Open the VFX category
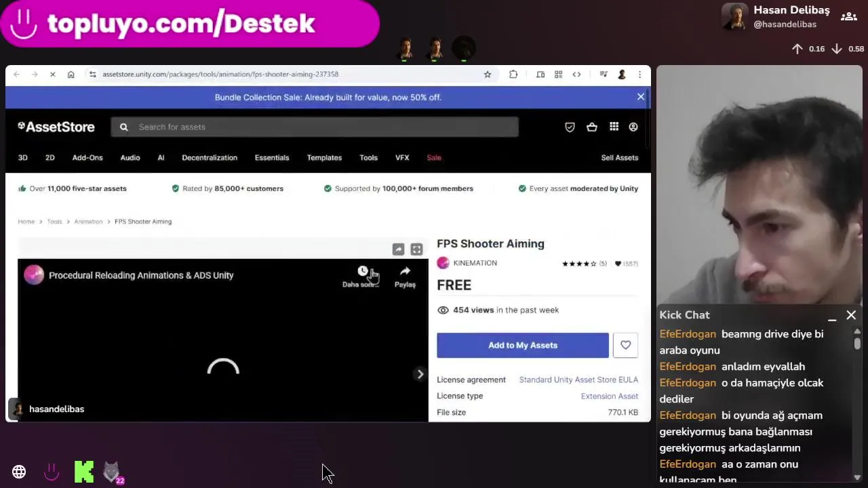Screen dimensions: 868x488 [x=402, y=158]
